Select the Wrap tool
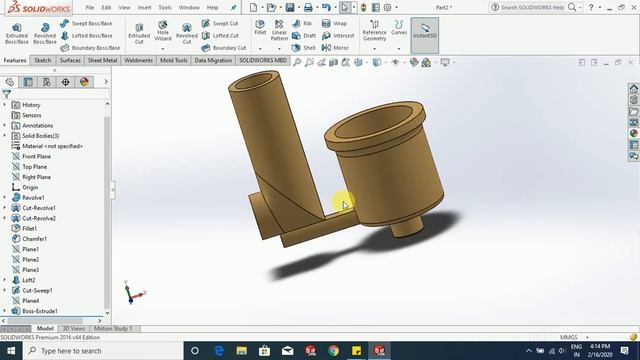The image size is (640, 360). (334, 24)
